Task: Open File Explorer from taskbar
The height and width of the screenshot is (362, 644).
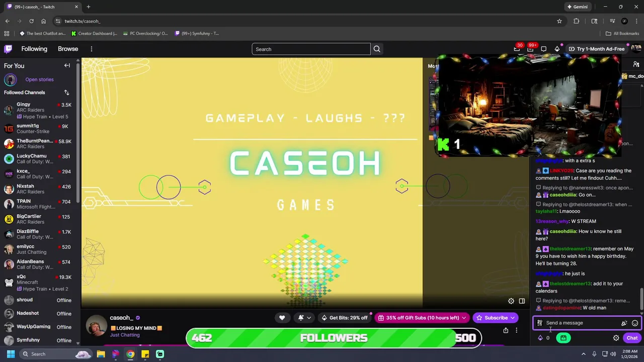Action: point(101,354)
